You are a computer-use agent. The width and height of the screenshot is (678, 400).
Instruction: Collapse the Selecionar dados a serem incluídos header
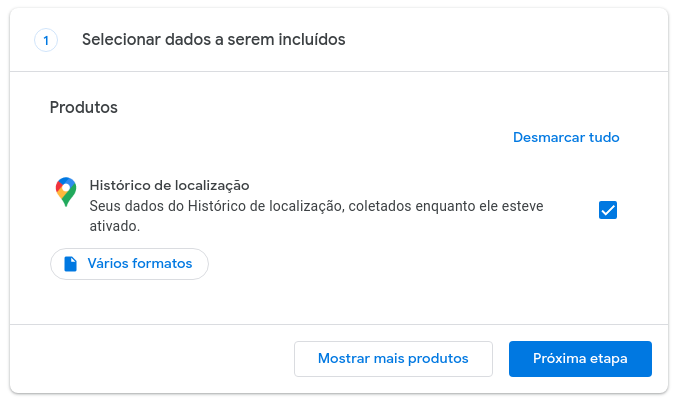pos(213,40)
